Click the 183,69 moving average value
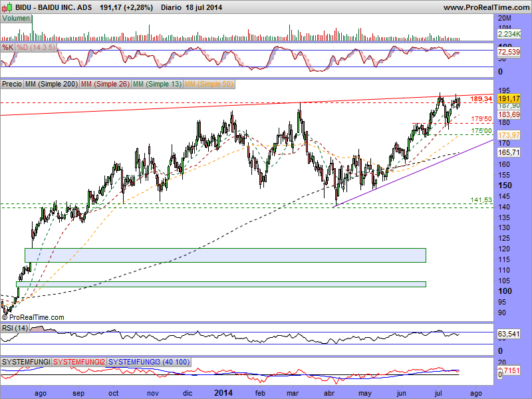This screenshot has height=399, width=532. 509,114
